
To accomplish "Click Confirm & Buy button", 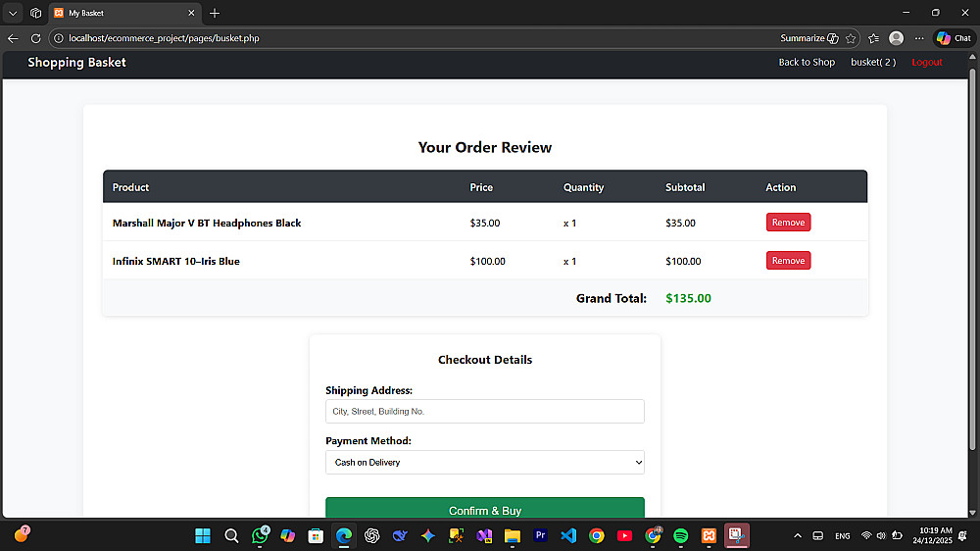I will coord(485,508).
